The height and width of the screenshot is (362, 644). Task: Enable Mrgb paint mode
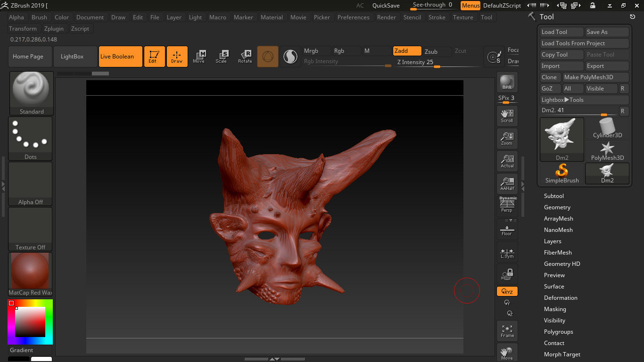pos(316,51)
